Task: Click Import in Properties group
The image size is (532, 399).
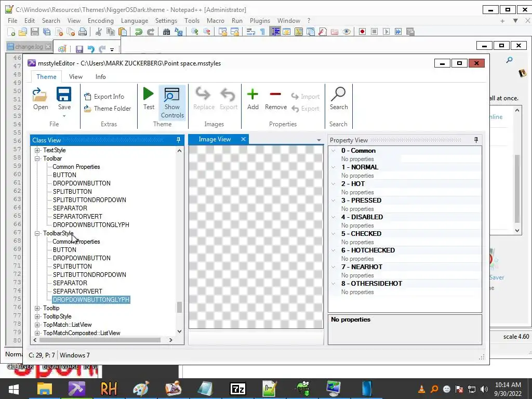Action: (x=305, y=97)
